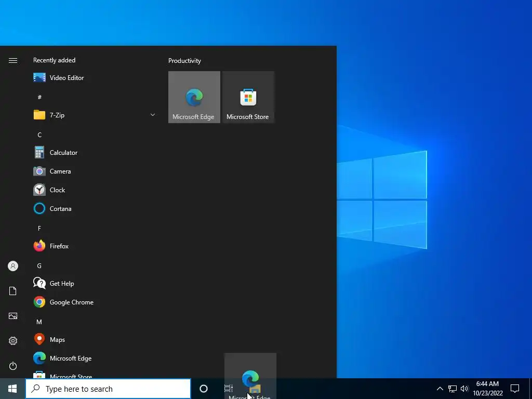The height and width of the screenshot is (399, 532).
Task: Focus the Type here to search box
Action: 108,389
